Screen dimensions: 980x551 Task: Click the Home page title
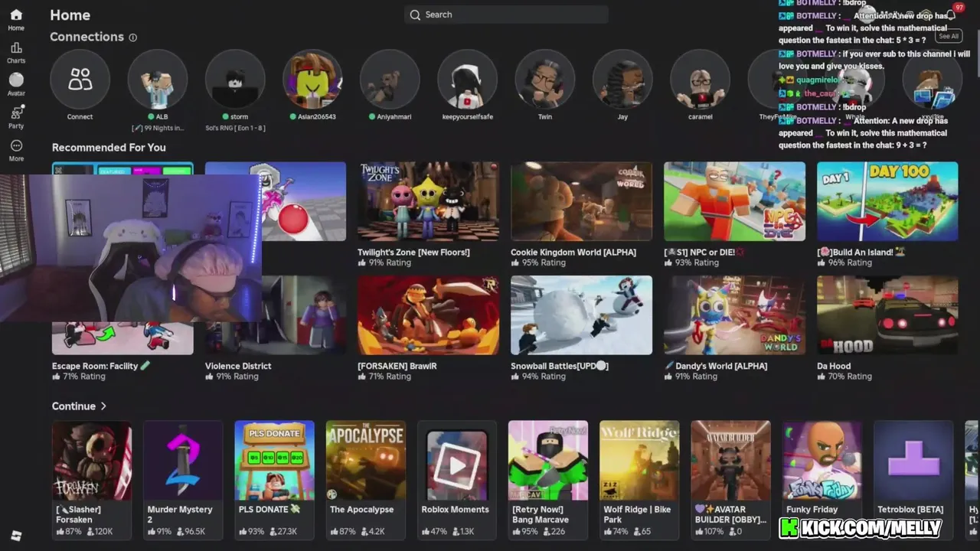(70, 15)
